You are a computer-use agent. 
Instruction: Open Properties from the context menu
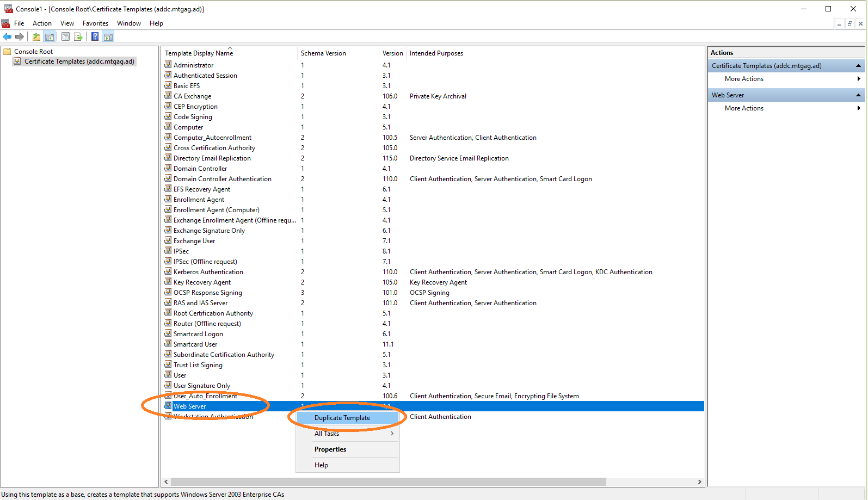point(330,449)
